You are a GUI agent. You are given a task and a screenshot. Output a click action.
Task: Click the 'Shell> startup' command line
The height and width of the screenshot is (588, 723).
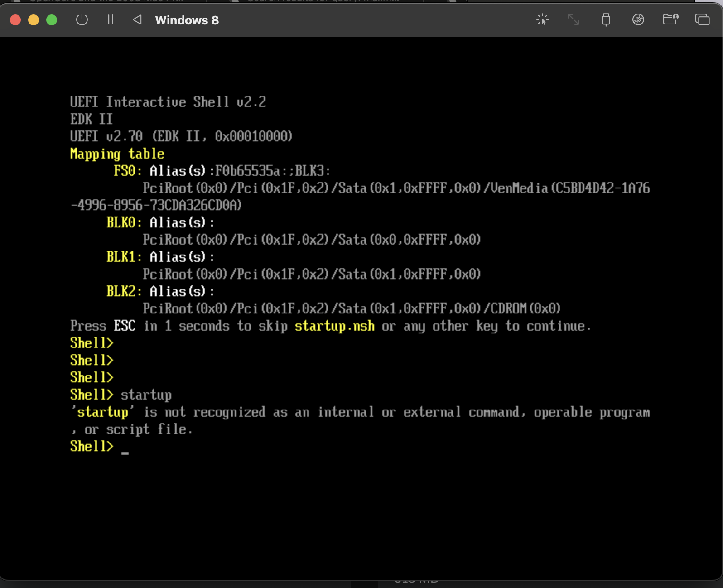click(x=121, y=395)
